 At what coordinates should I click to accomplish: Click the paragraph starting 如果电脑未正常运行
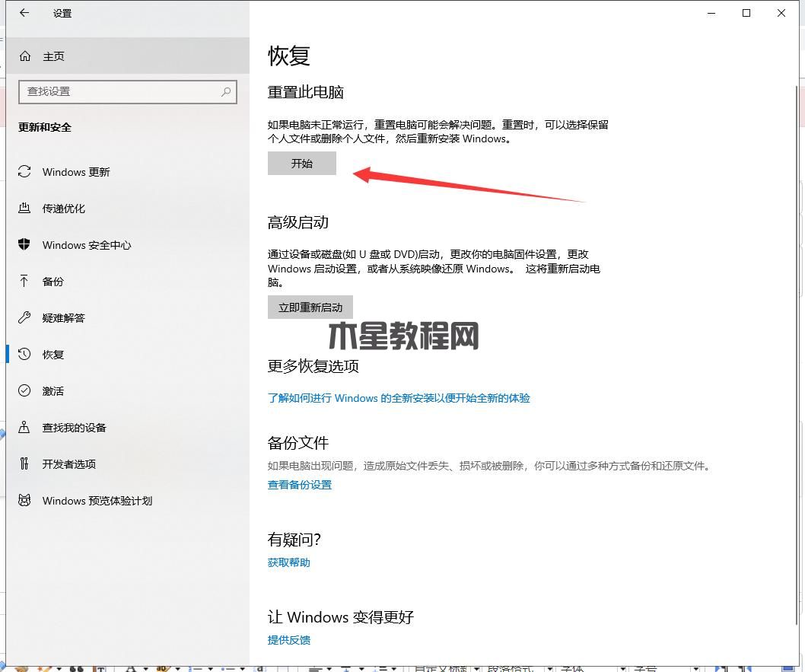coord(438,132)
